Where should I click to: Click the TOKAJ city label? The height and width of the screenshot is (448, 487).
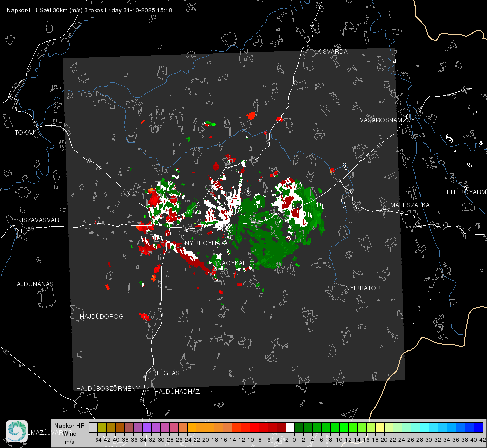pyautogui.click(x=24, y=133)
